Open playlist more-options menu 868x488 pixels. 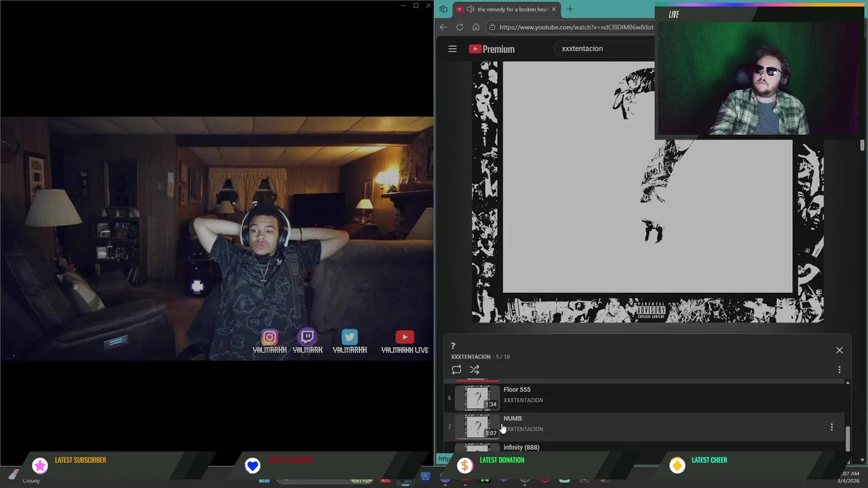(840, 369)
